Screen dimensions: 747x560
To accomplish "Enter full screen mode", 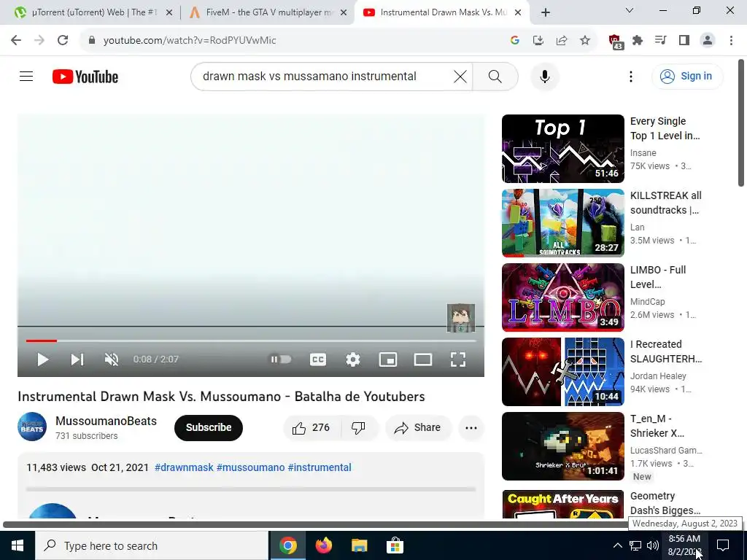I will (x=458, y=359).
